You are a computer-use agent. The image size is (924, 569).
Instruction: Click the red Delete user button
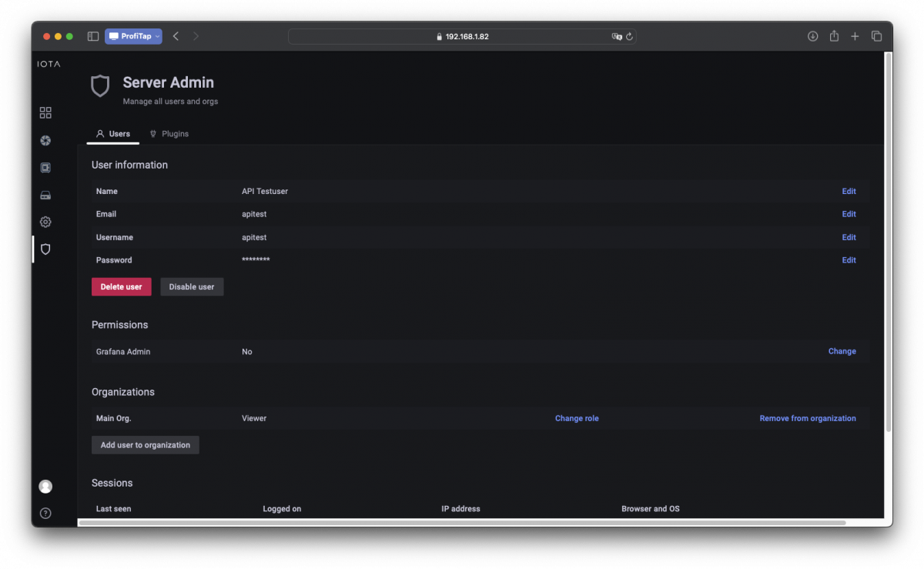coord(121,286)
